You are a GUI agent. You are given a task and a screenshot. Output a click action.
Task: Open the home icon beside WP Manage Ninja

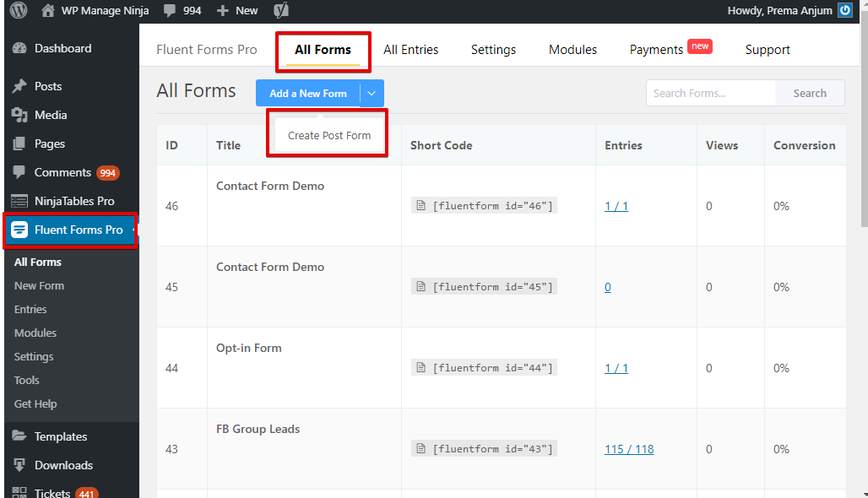coord(48,10)
